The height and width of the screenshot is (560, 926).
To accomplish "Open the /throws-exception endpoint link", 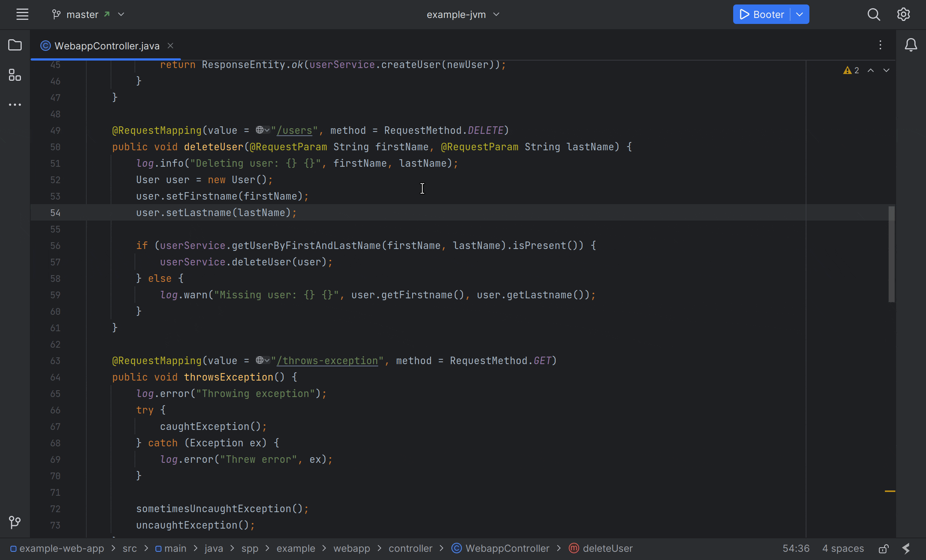I will point(327,360).
